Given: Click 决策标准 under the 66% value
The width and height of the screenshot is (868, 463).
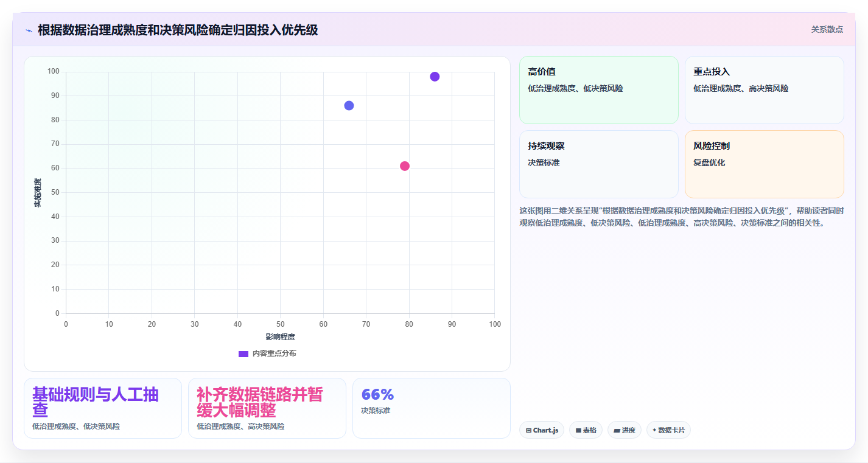Looking at the screenshot, I should tap(376, 411).
